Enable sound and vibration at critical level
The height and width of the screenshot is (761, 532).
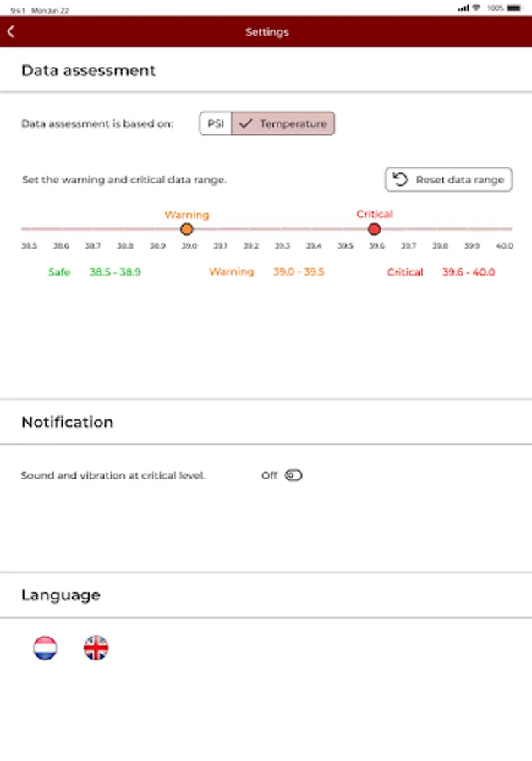292,475
